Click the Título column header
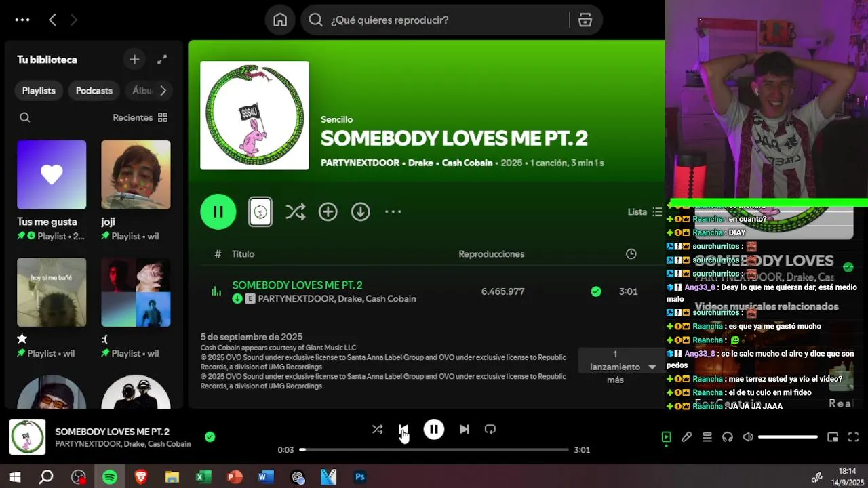 [x=243, y=254]
